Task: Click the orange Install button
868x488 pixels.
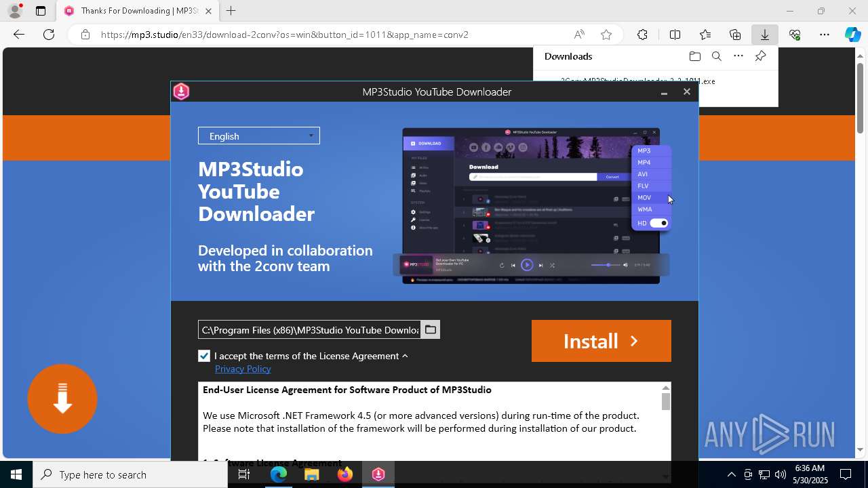Action: (x=601, y=341)
